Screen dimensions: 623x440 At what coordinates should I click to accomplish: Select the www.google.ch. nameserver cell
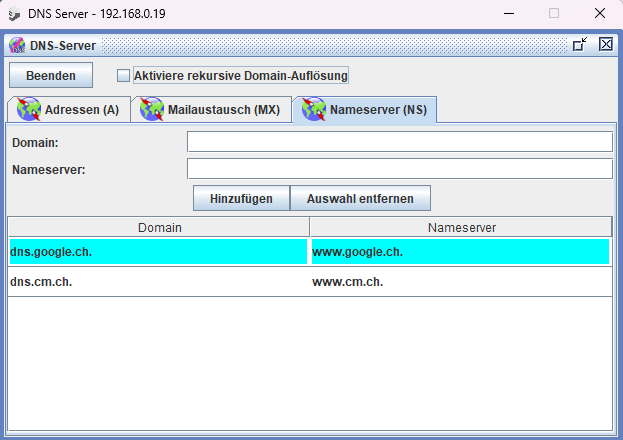pyautogui.click(x=460, y=252)
